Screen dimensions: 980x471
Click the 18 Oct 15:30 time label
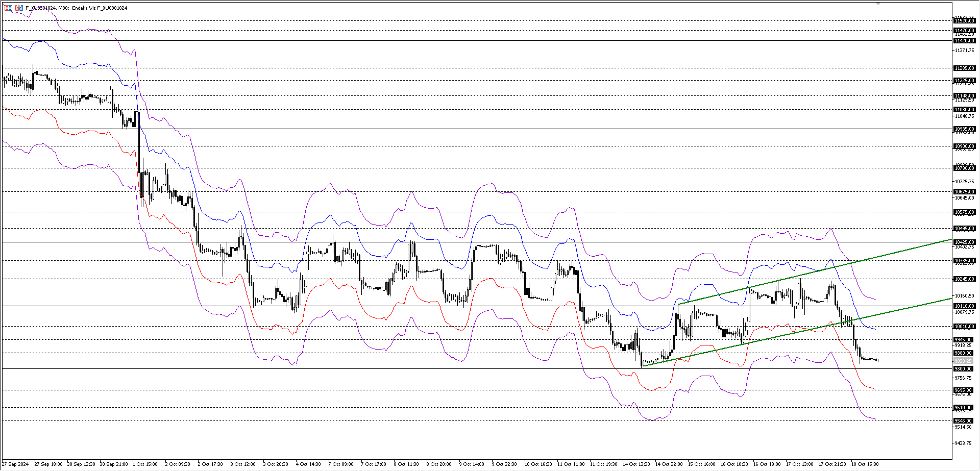point(865,464)
